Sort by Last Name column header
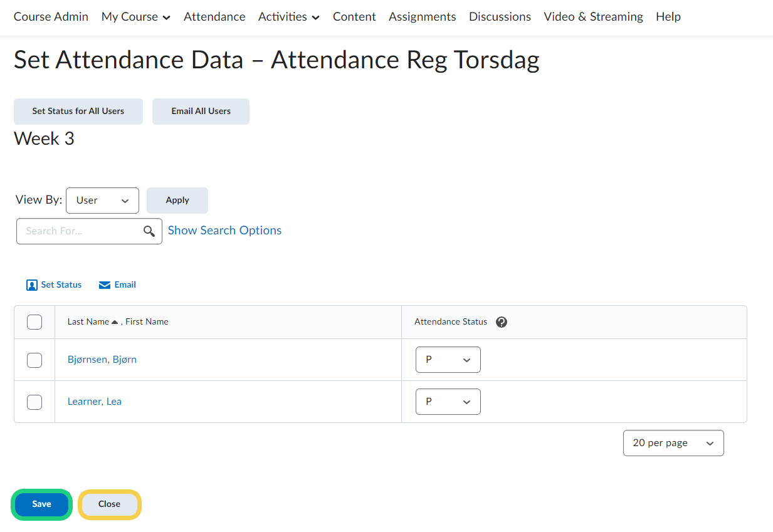The height and width of the screenshot is (532, 773). pos(88,321)
